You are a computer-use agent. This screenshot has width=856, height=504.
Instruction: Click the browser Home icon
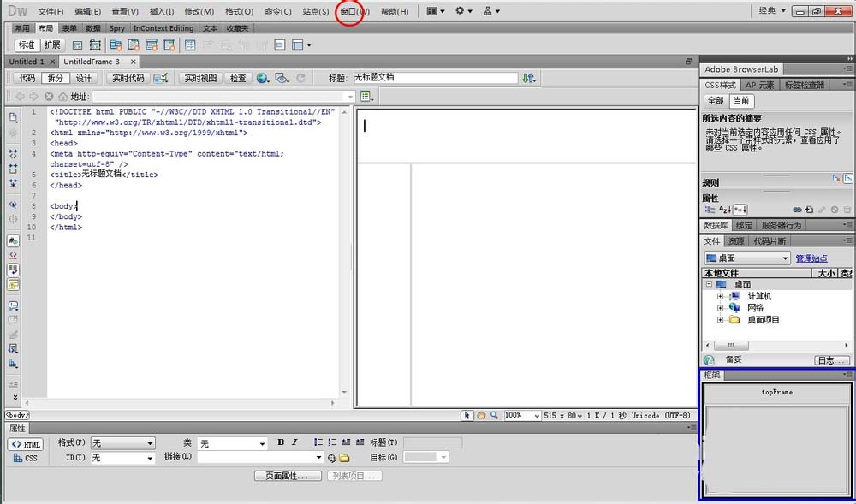[62, 97]
